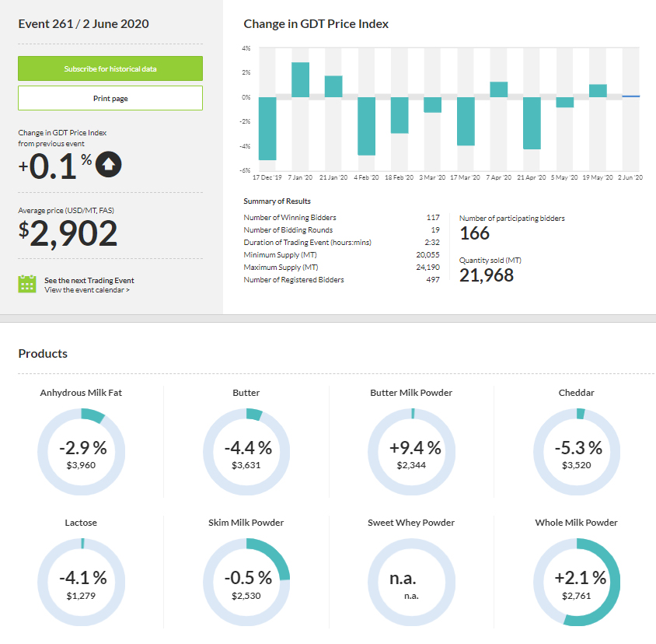The width and height of the screenshot is (656, 644).
Task: Click the Subscribe for historical data button
Action: click(110, 68)
